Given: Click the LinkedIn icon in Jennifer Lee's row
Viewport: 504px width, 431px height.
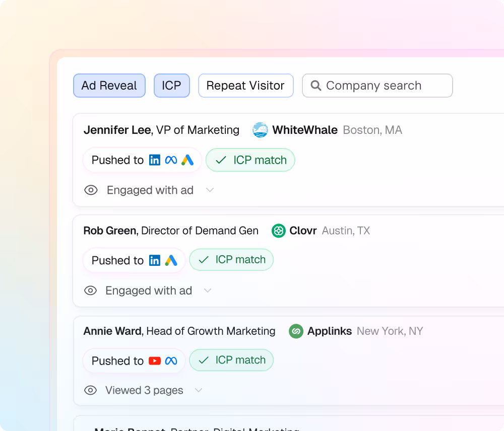Looking at the screenshot, I should click(x=155, y=160).
